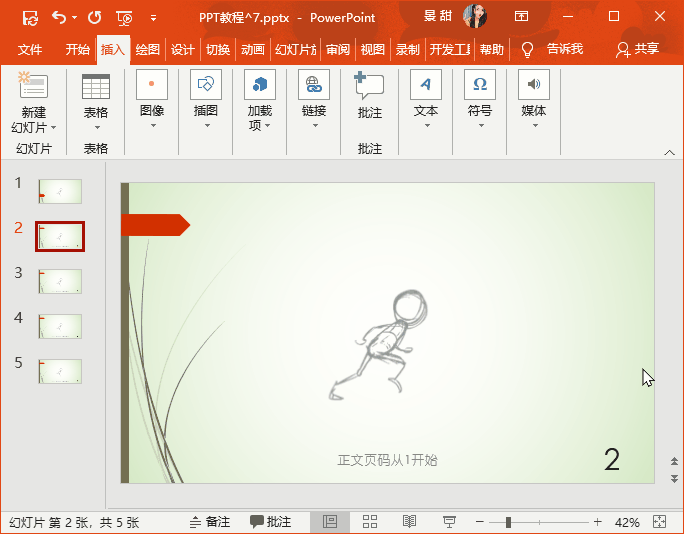The height and width of the screenshot is (534, 684).
Task: Click the 共享 share button
Action: click(x=637, y=49)
